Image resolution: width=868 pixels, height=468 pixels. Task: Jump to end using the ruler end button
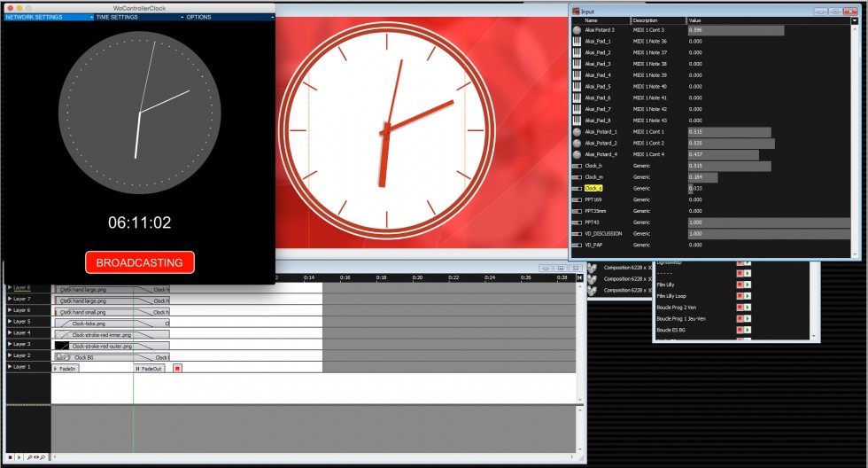click(579, 277)
